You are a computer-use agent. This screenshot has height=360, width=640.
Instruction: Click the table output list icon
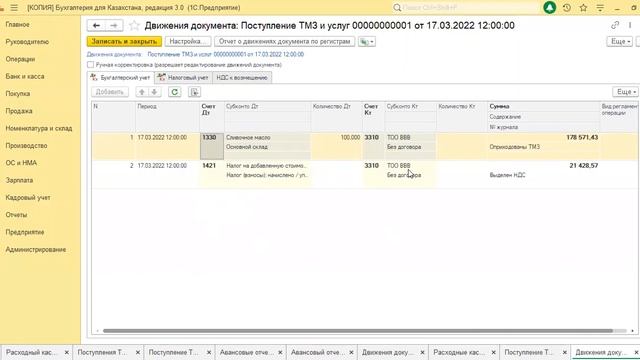(194, 92)
